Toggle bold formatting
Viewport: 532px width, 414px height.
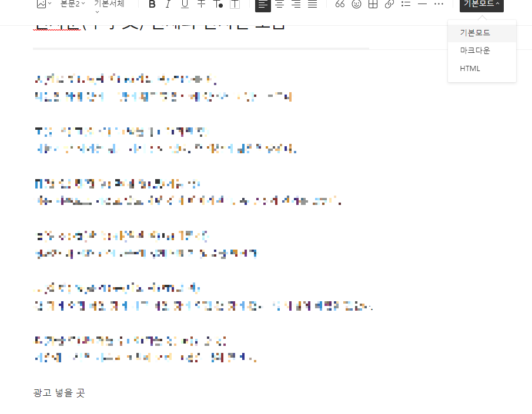(152, 4)
